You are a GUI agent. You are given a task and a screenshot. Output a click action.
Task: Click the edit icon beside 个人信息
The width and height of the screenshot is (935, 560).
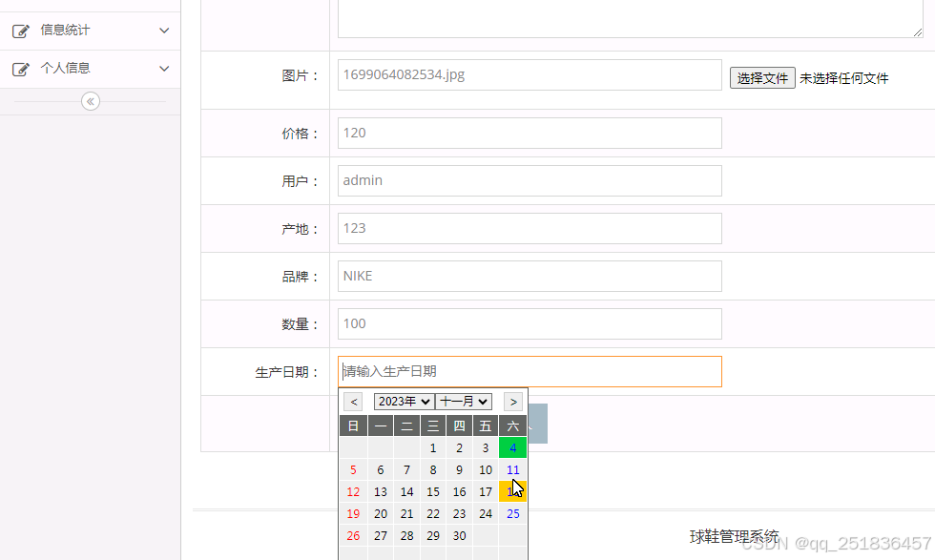coord(21,70)
